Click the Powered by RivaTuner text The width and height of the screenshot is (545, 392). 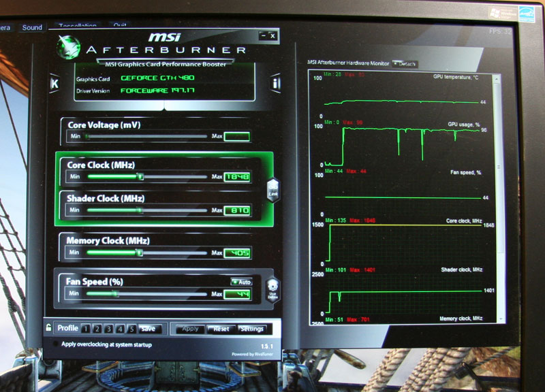252,354
